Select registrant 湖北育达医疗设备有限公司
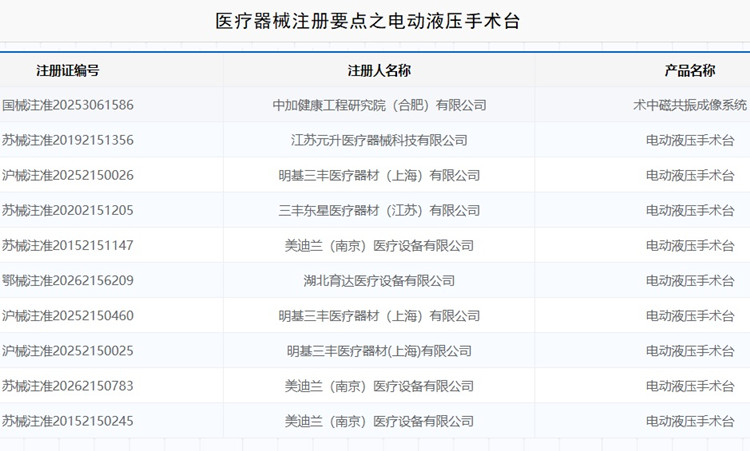This screenshot has height=451, width=750. pos(379,281)
